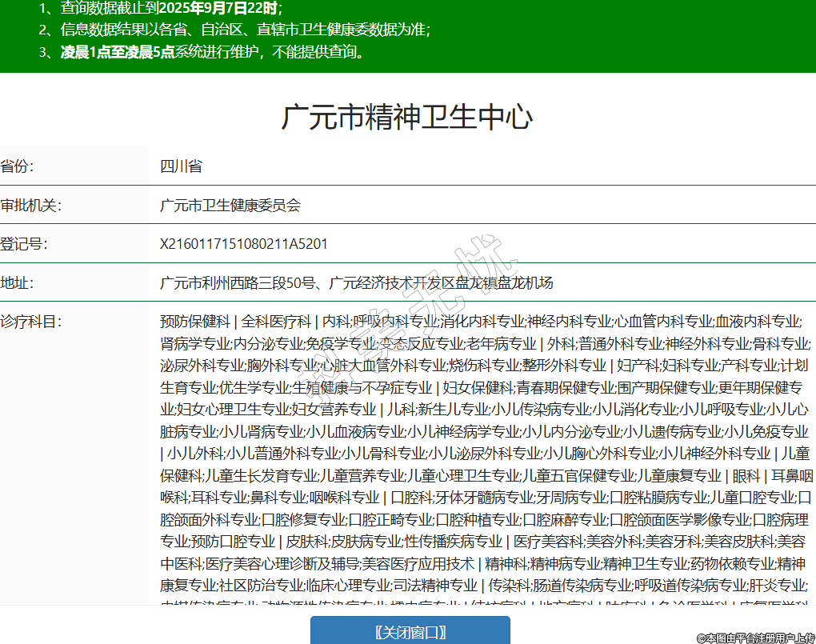Click 传染科 in the department list
The height and width of the screenshot is (644, 816).
coord(506,586)
